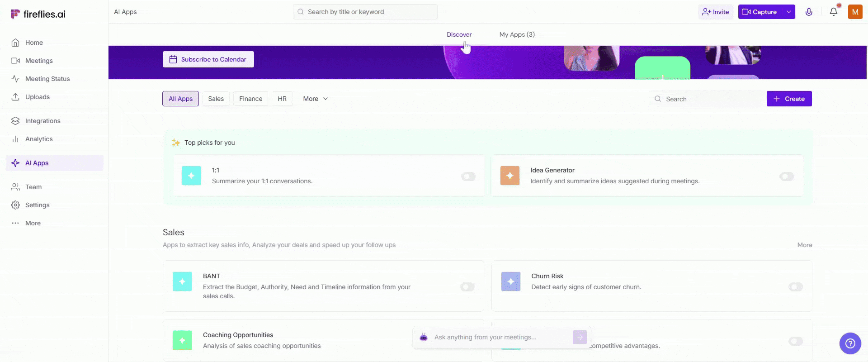Open the help question mark button

click(850, 343)
